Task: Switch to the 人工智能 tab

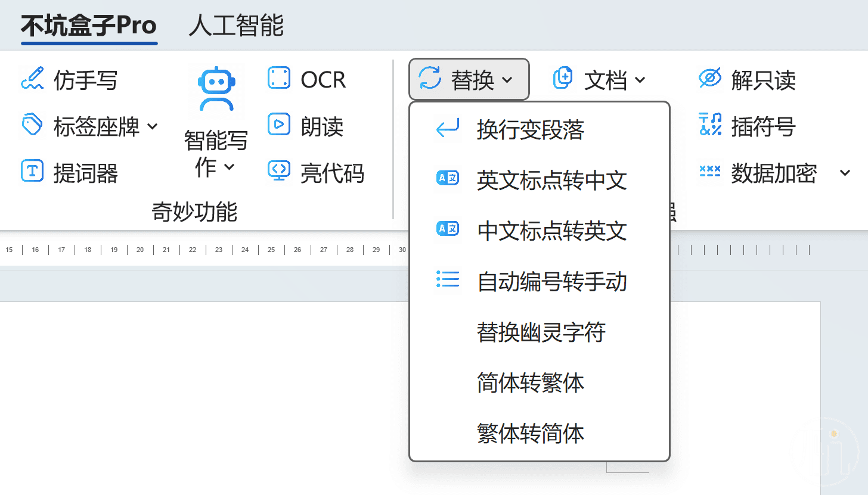Action: click(236, 26)
